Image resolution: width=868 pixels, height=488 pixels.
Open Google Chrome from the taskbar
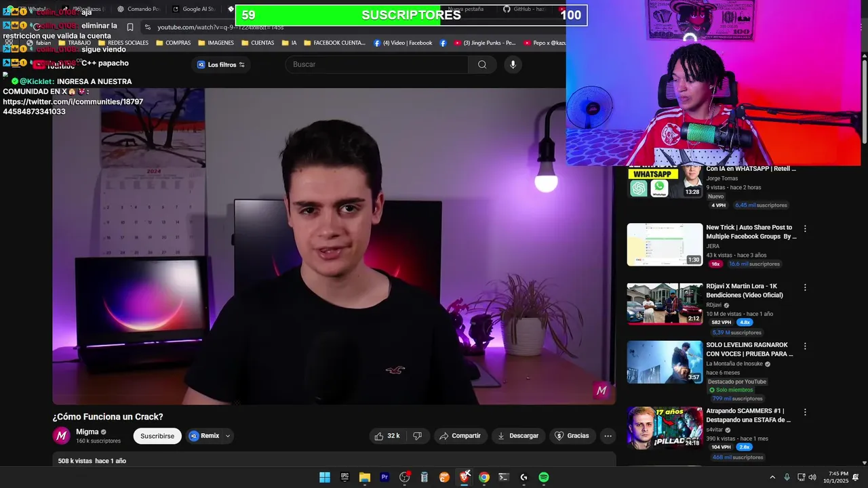[x=484, y=477]
